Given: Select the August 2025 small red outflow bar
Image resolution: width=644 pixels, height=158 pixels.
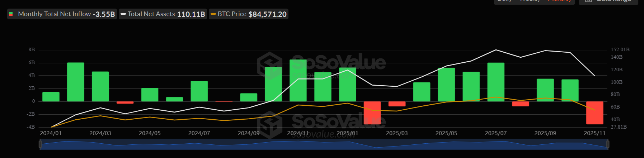Looking at the screenshot, I should (521, 104).
